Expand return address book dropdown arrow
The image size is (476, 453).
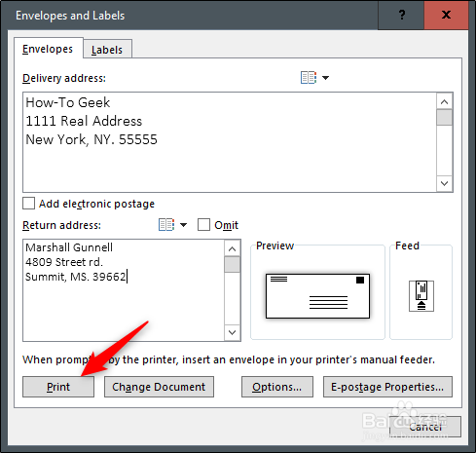click(x=183, y=225)
